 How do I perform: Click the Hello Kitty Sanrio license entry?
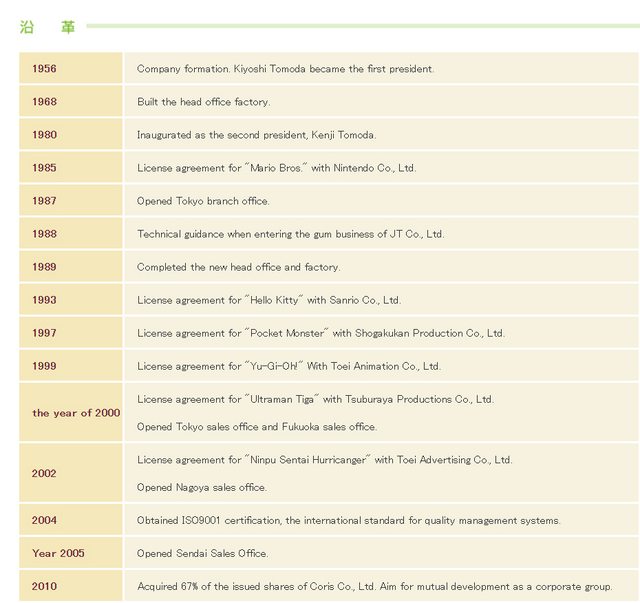click(x=269, y=300)
